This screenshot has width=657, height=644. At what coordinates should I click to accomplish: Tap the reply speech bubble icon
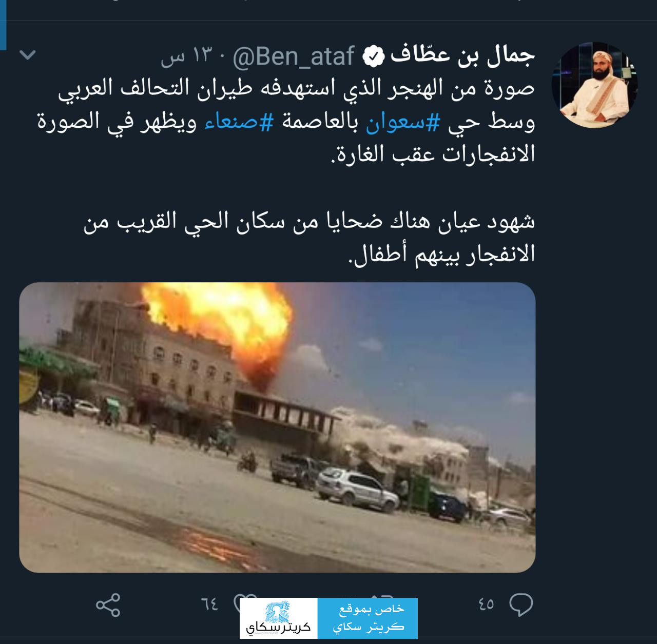pos(521,604)
